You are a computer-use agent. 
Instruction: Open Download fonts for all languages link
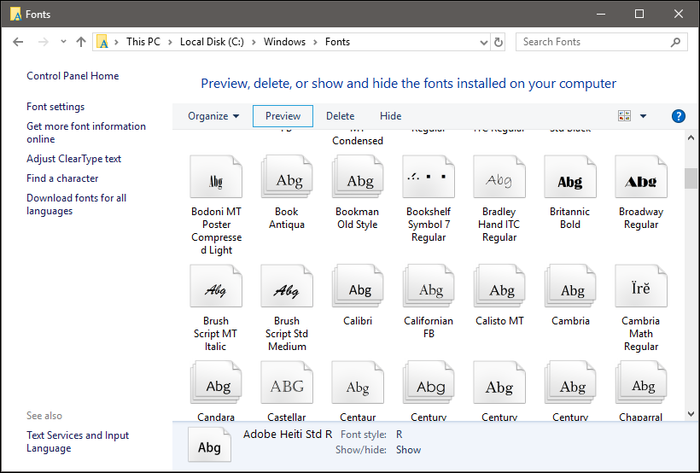(x=76, y=204)
